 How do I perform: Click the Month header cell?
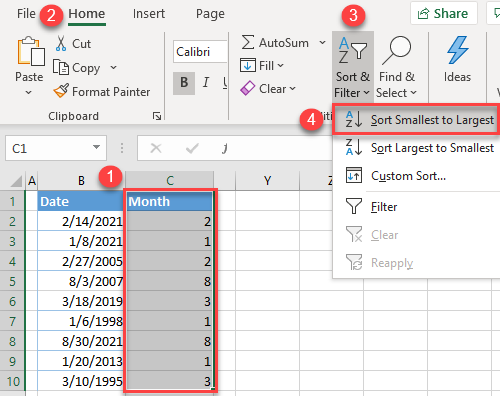(x=170, y=201)
